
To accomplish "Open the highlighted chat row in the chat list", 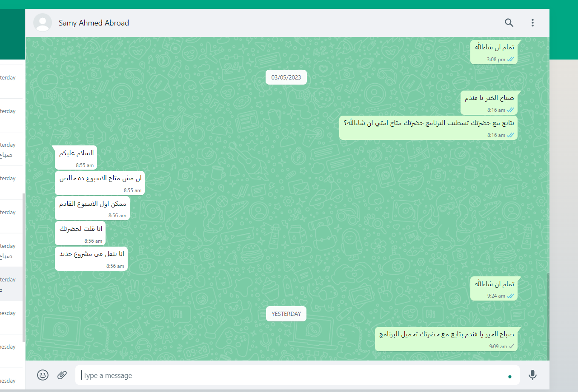I will 11,284.
